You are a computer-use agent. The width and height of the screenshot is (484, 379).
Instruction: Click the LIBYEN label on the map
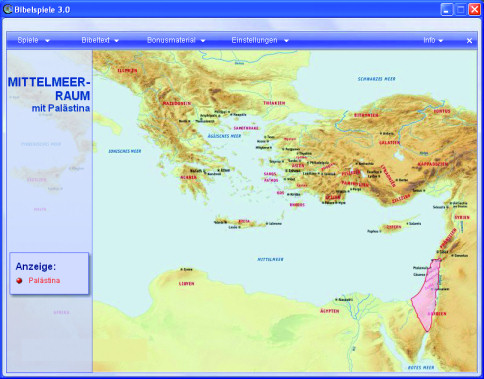click(x=186, y=284)
